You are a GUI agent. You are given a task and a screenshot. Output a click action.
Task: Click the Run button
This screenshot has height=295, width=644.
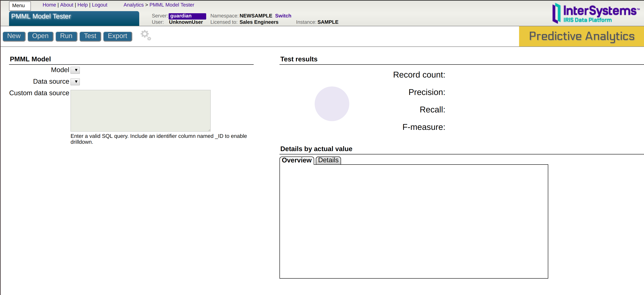[66, 36]
